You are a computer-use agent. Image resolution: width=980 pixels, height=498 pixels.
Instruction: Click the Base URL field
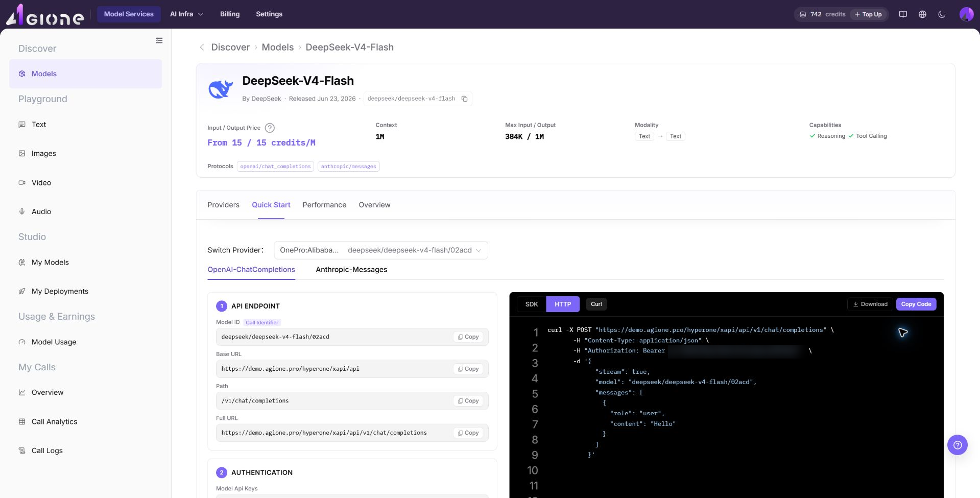click(x=352, y=369)
